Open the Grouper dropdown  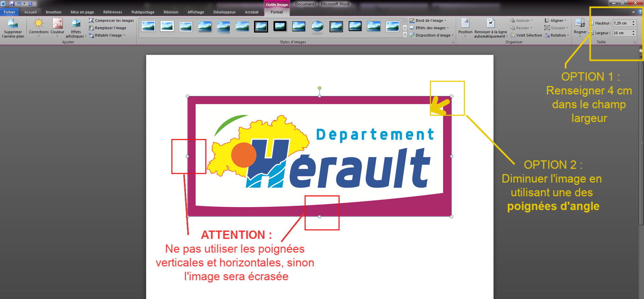tap(556, 28)
